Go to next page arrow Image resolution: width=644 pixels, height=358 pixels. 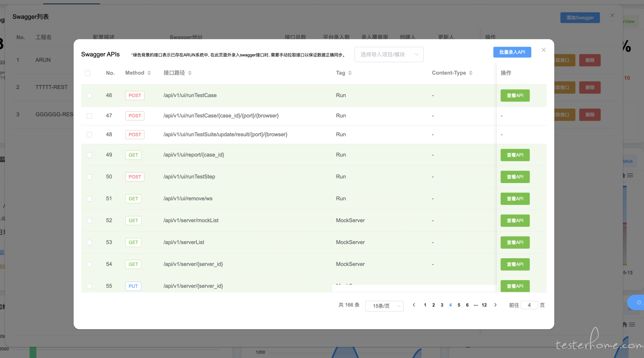(x=495, y=305)
